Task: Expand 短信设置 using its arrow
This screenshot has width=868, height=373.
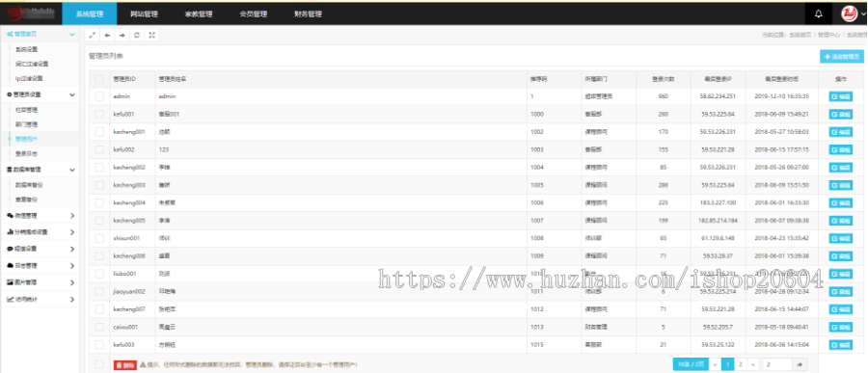Action: pos(72,249)
